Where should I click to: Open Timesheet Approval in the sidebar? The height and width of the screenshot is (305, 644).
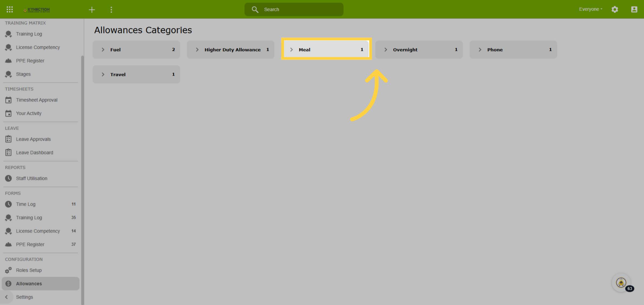click(x=37, y=100)
